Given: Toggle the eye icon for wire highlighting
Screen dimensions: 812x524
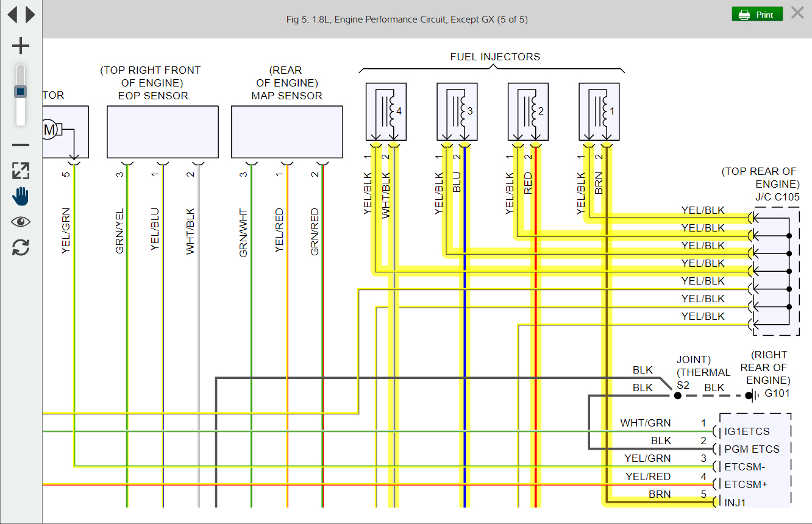Looking at the screenshot, I should 20,221.
